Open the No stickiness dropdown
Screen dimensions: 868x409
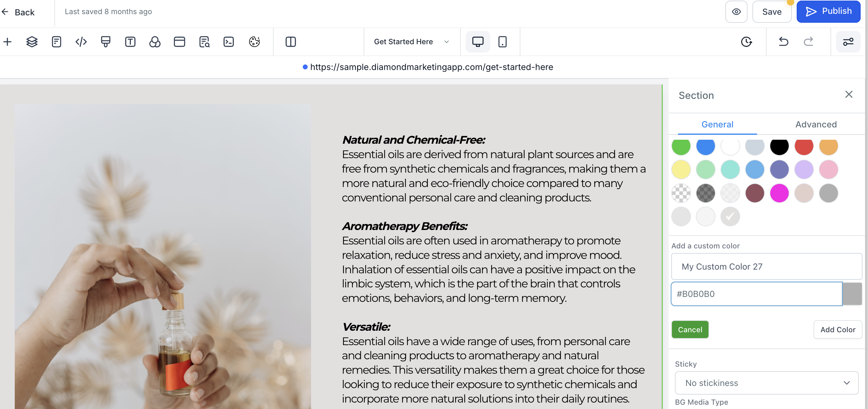[x=767, y=383]
